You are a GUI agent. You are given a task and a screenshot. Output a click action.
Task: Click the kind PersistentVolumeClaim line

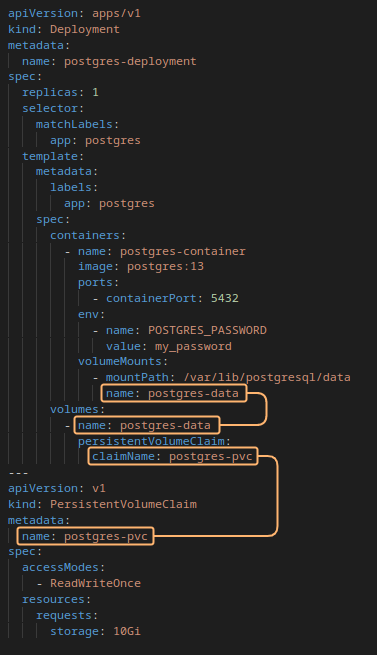click(x=102, y=504)
